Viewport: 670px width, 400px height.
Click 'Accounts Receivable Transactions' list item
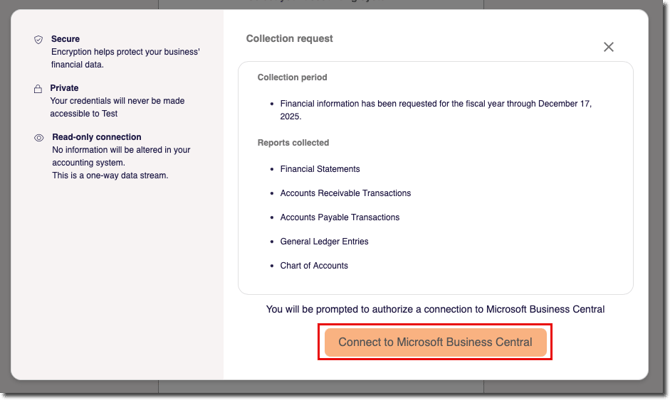click(345, 193)
